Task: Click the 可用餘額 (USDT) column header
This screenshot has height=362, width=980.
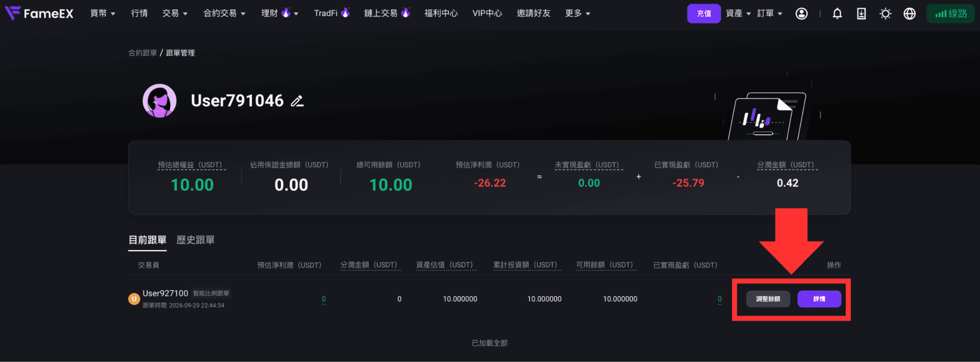Action: click(x=606, y=265)
